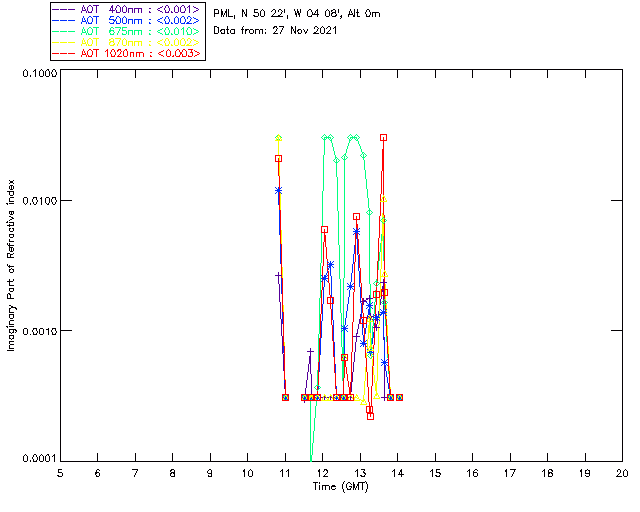Select the last red square marker after 14

click(399, 397)
